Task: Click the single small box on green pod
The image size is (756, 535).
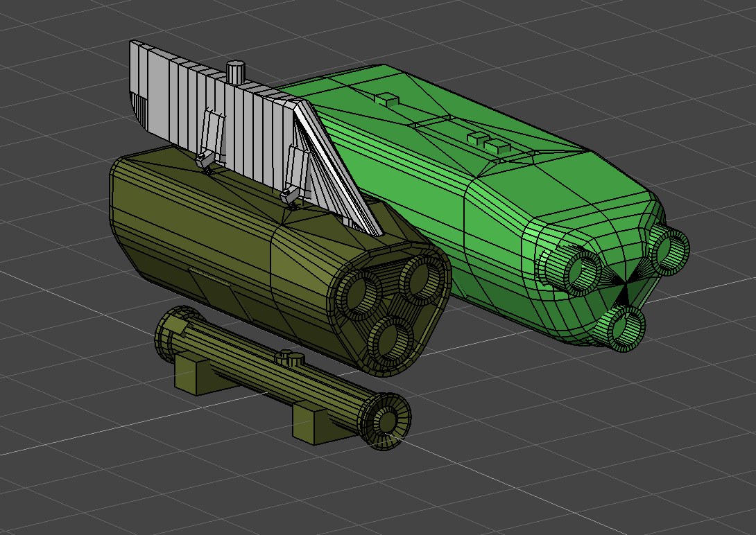Action: [x=388, y=100]
